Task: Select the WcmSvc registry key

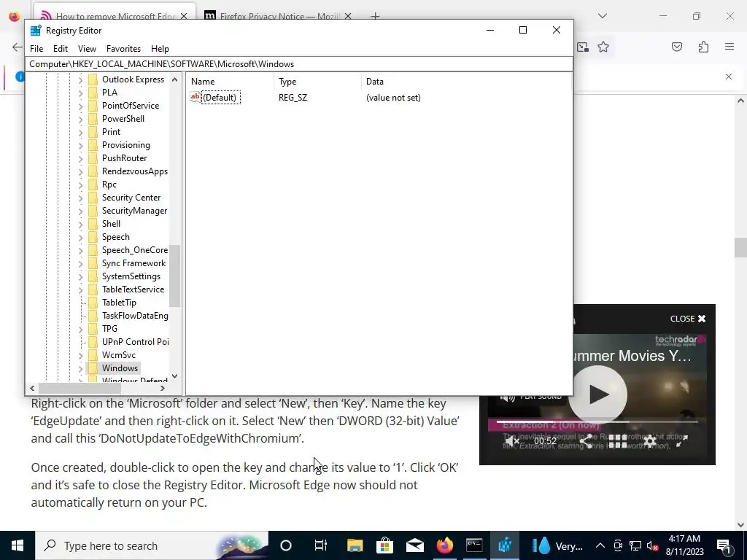Action: tap(119, 355)
